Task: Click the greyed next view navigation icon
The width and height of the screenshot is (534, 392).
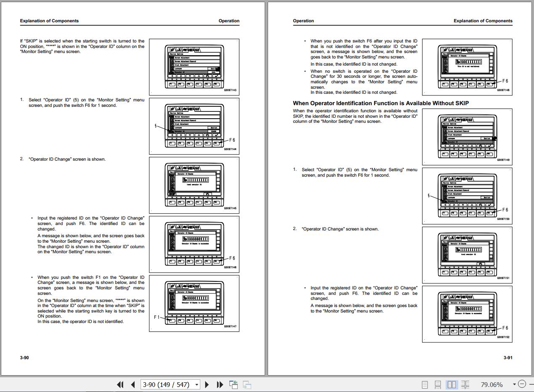Action: (247, 384)
